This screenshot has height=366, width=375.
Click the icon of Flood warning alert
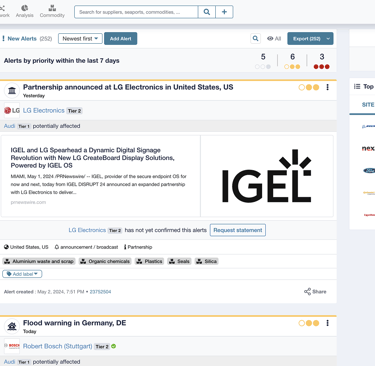click(x=12, y=326)
